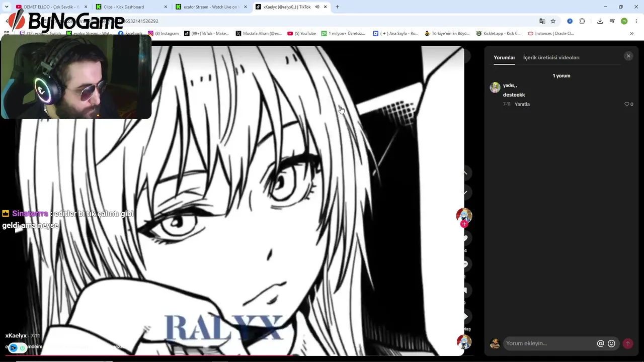Close the Clips - Kick Dashboard tab
644x362 pixels.
click(x=166, y=7)
